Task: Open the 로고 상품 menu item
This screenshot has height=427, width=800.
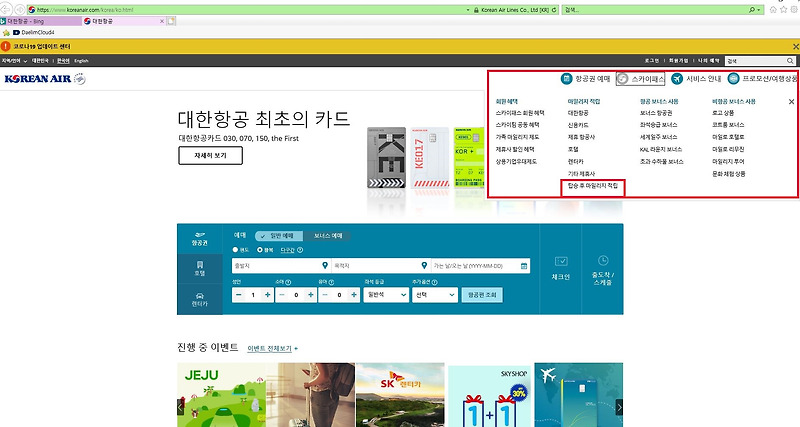Action: 723,113
